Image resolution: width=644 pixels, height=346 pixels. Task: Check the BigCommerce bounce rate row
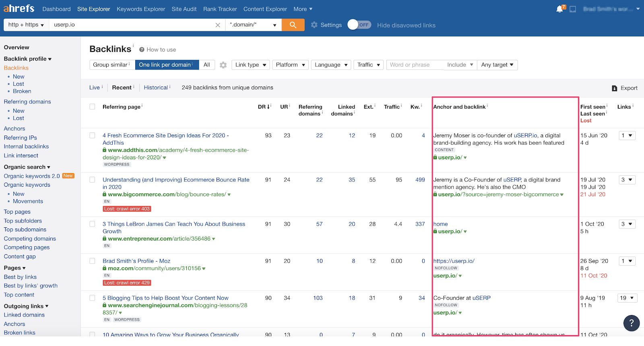[x=92, y=180]
